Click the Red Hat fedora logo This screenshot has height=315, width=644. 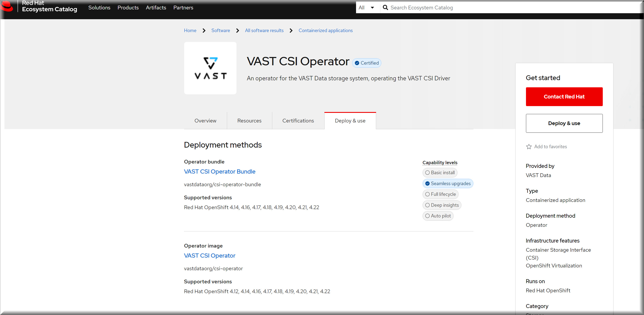point(7,6)
